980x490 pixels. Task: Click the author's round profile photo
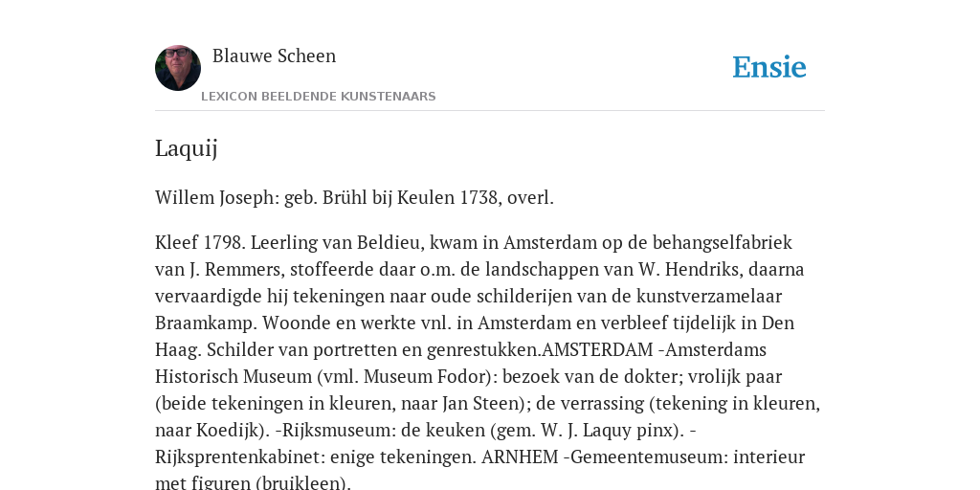point(178,68)
